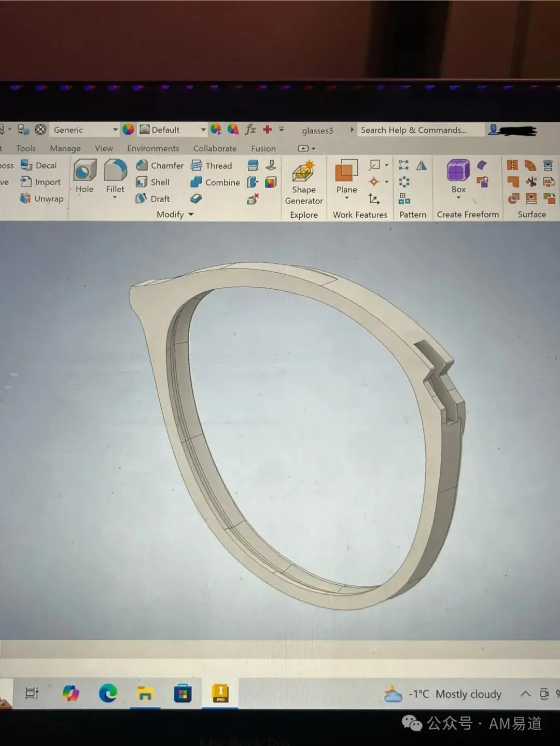560x746 pixels.
Task: Apply the Shell tool
Action: [x=153, y=182]
